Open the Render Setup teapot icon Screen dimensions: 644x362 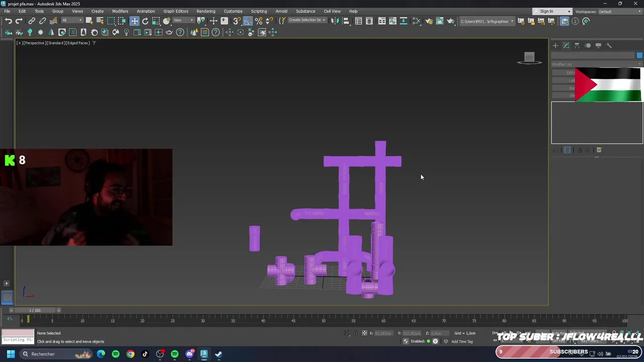[x=429, y=21]
